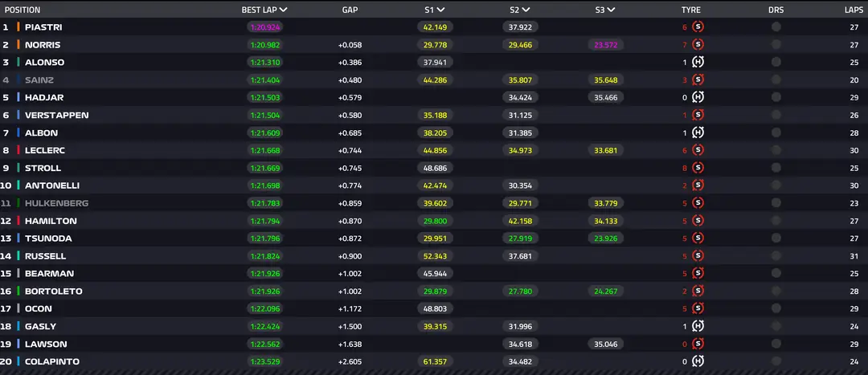Click Norris's DRS indicator dot

point(776,44)
